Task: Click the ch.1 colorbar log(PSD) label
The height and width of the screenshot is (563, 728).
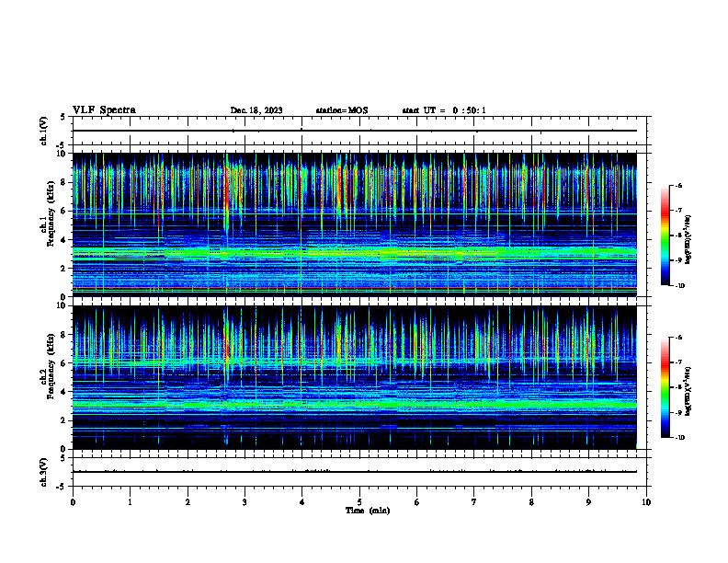Action: pyautogui.click(x=688, y=240)
